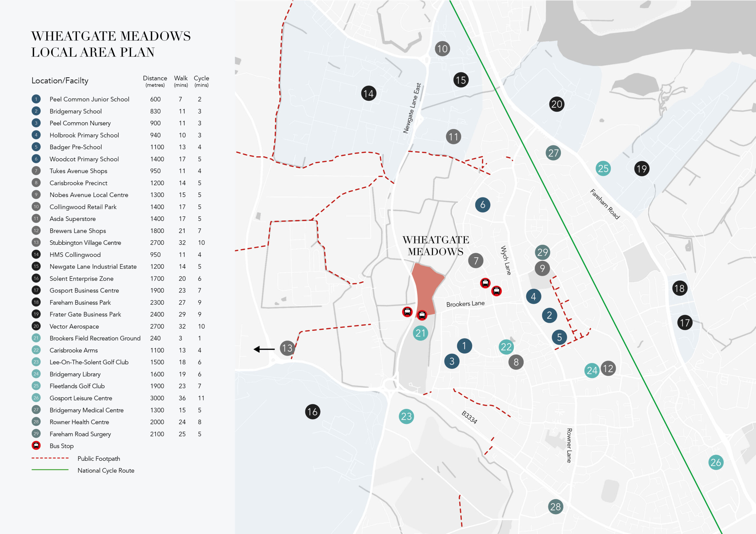
Task: Click map marker 21 near Brookers Field
Action: click(x=420, y=333)
